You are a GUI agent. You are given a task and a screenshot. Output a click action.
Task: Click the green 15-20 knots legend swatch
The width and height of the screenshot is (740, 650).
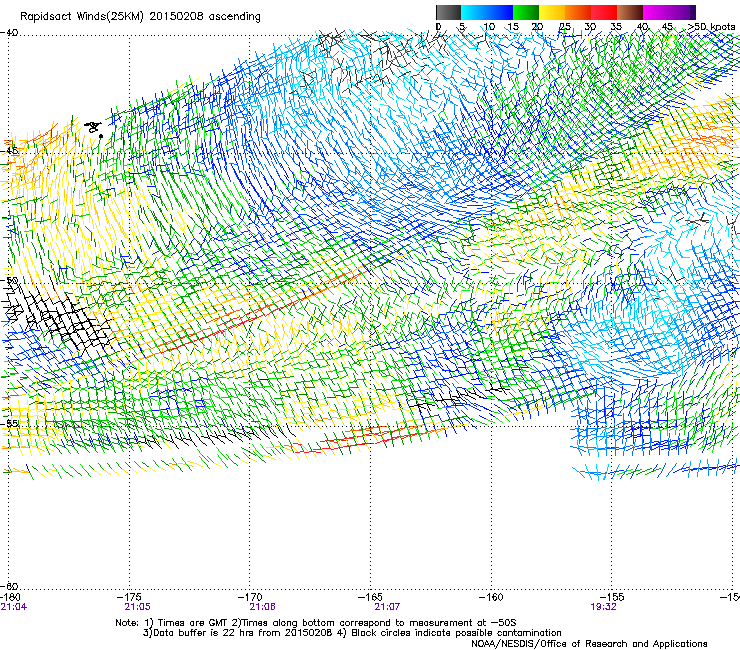click(526, 12)
